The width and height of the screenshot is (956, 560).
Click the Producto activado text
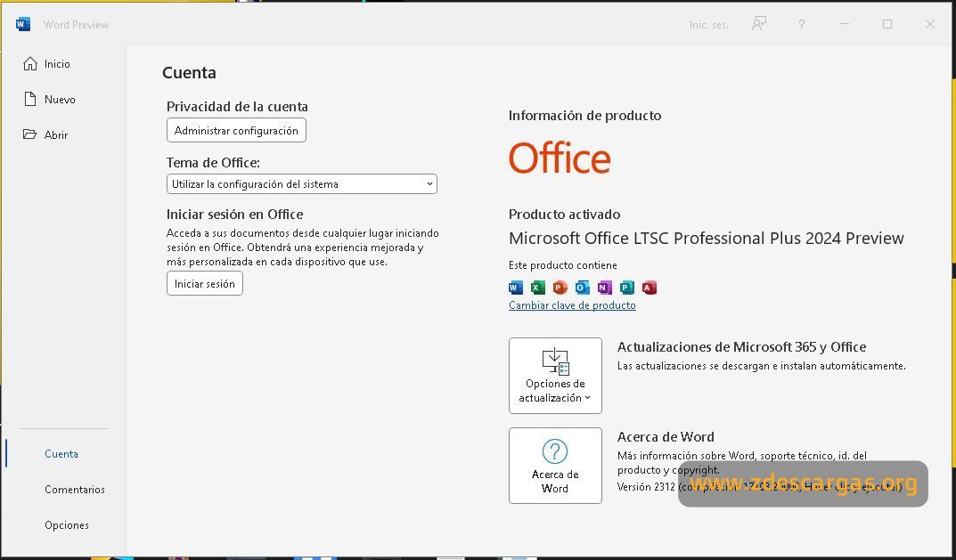[x=565, y=215]
